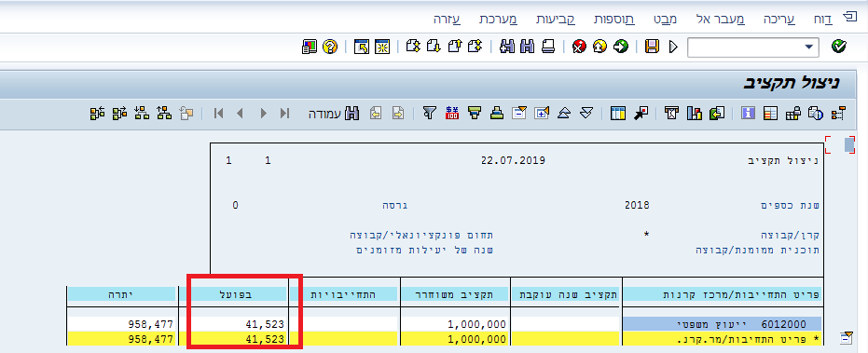This screenshot has width=868, height=353.
Task: Open the blue information icon
Action: pos(749,114)
